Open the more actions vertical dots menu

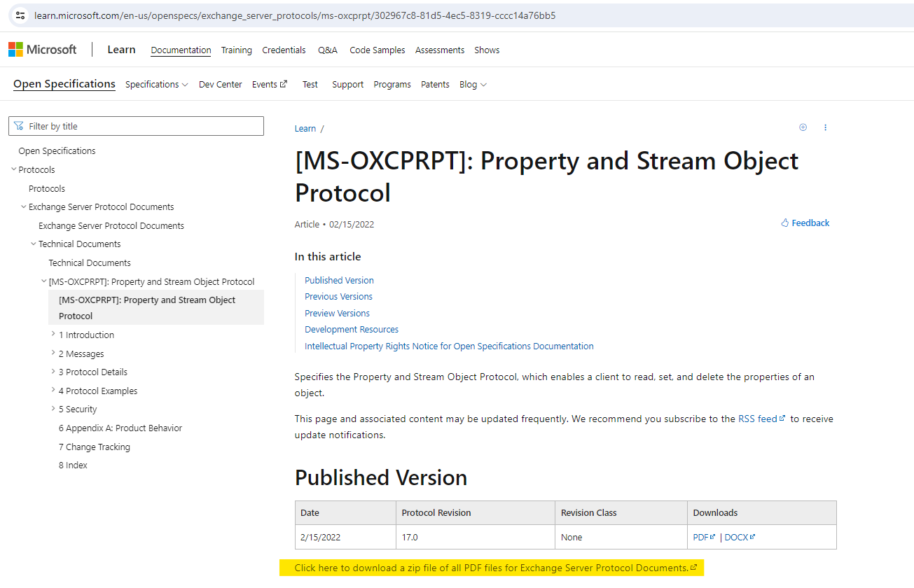pos(825,127)
